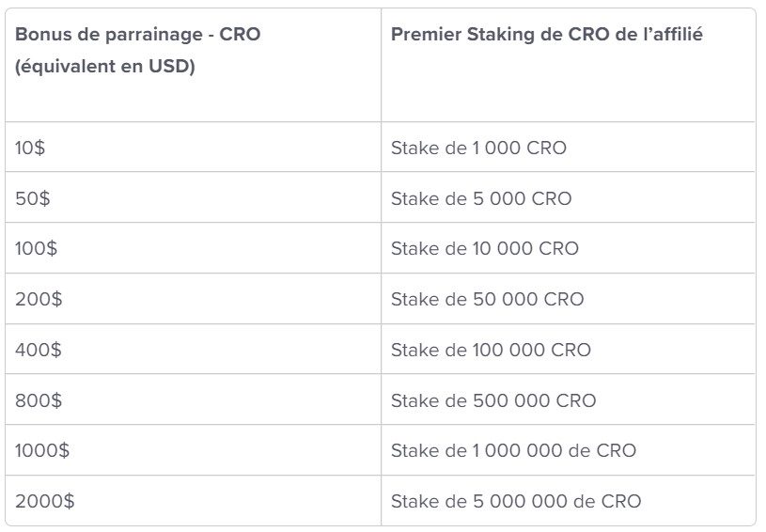Select the 400$ bonus cell

(x=193, y=350)
